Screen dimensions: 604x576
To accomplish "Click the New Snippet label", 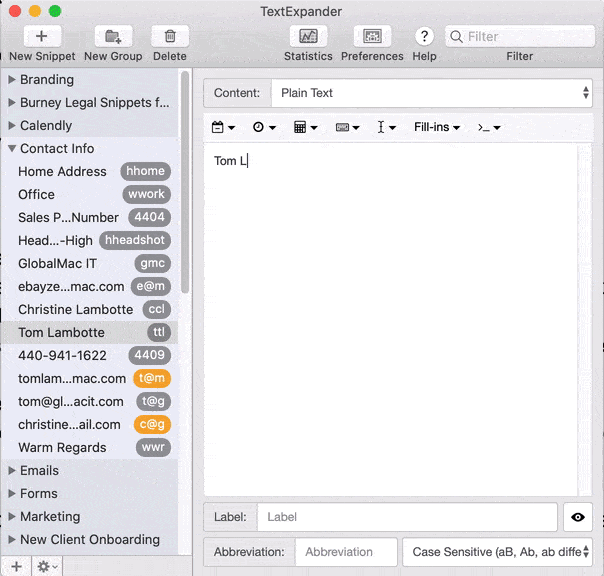I will click(42, 56).
